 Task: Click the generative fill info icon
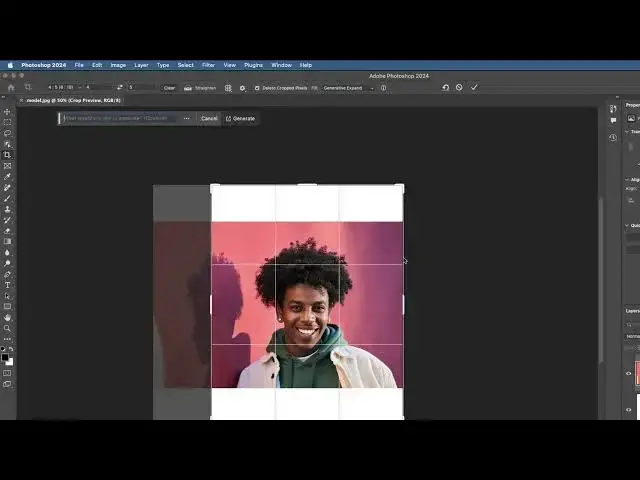click(383, 88)
